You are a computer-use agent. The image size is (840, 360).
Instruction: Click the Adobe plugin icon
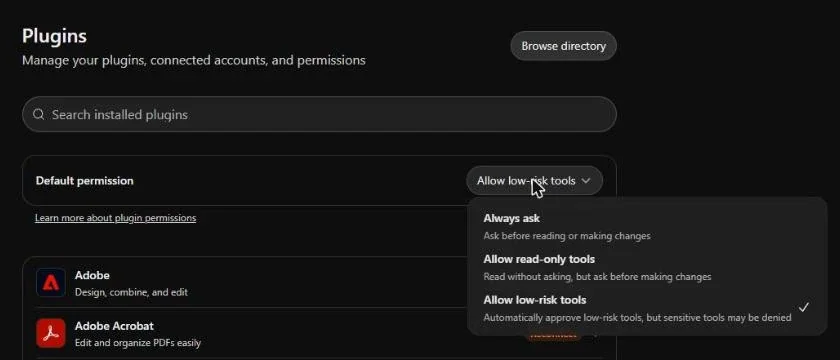coord(51,282)
